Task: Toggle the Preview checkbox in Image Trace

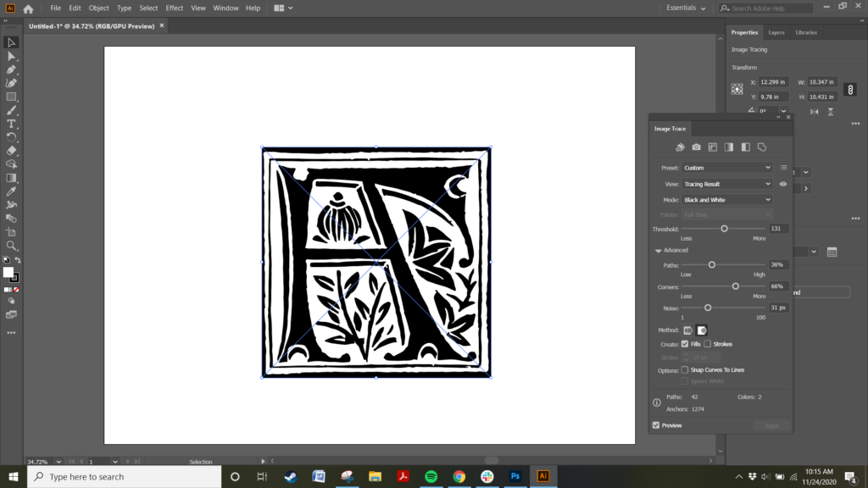Action: tap(656, 425)
